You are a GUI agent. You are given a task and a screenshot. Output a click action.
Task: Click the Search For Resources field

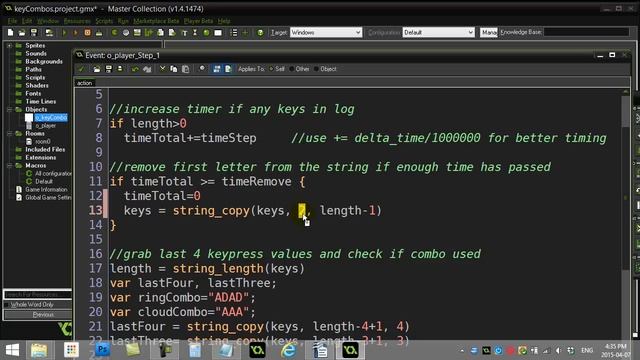tap(38, 294)
